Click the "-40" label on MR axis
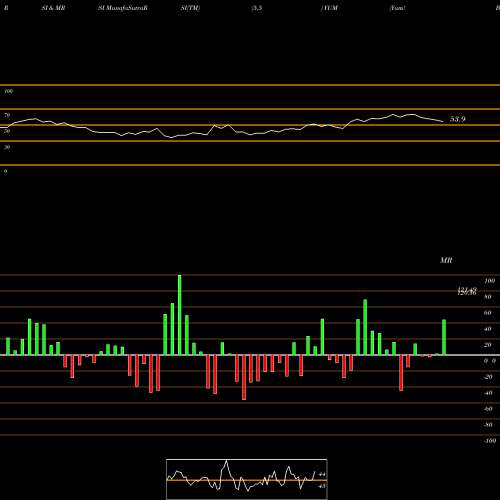 488,393
